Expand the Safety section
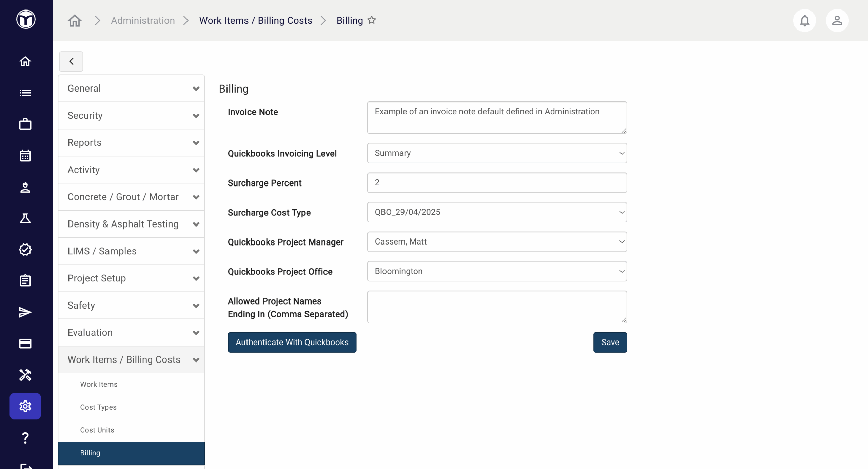 (131, 306)
